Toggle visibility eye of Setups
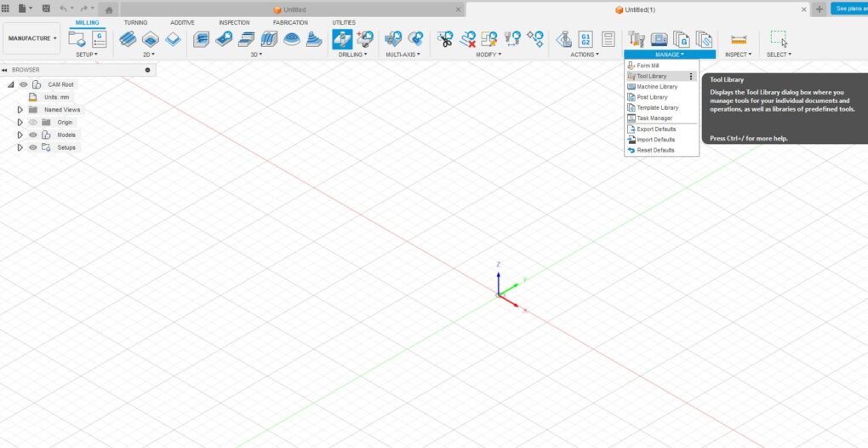The height and width of the screenshot is (448, 868). 32,148
